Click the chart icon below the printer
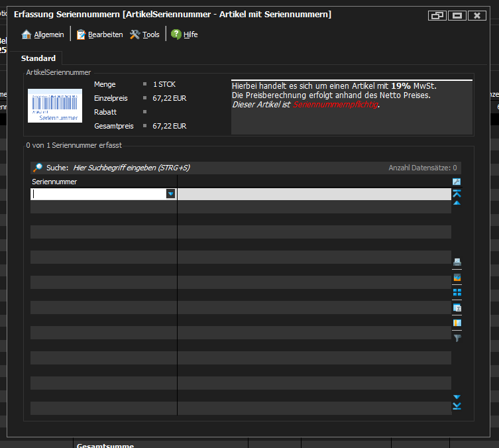 [x=457, y=277]
